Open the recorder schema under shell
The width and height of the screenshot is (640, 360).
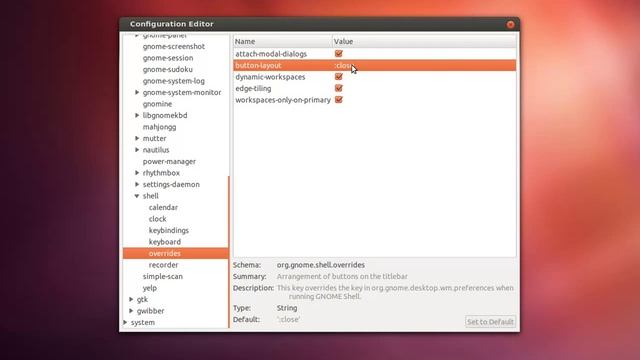[163, 265]
